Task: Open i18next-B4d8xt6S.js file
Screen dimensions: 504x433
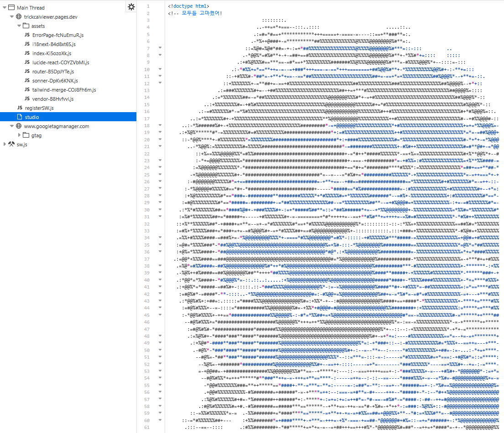Action: [x=54, y=44]
